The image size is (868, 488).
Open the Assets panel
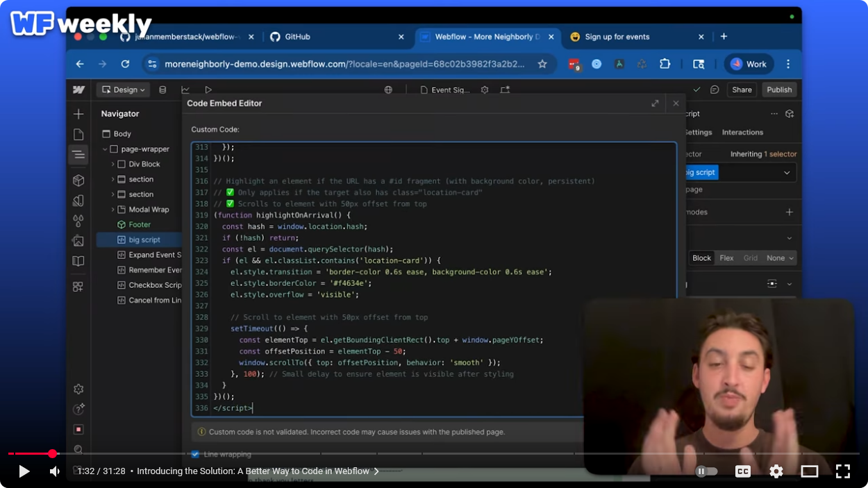(x=78, y=241)
